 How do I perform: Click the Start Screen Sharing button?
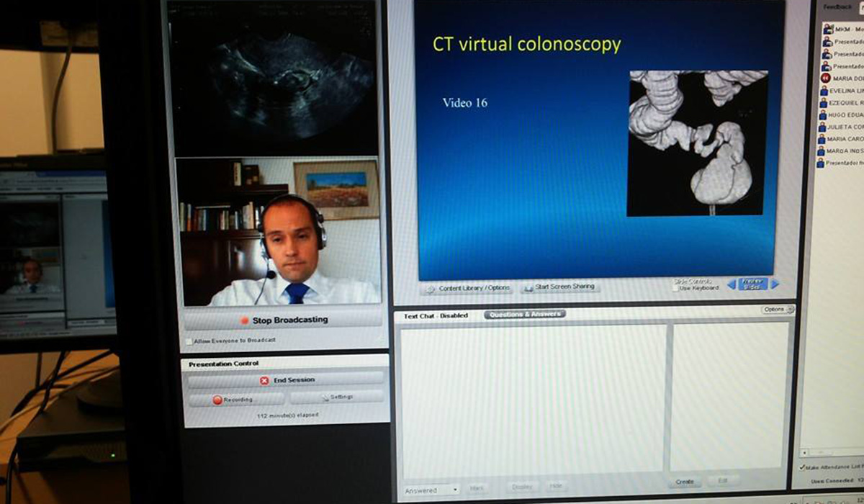(x=559, y=287)
